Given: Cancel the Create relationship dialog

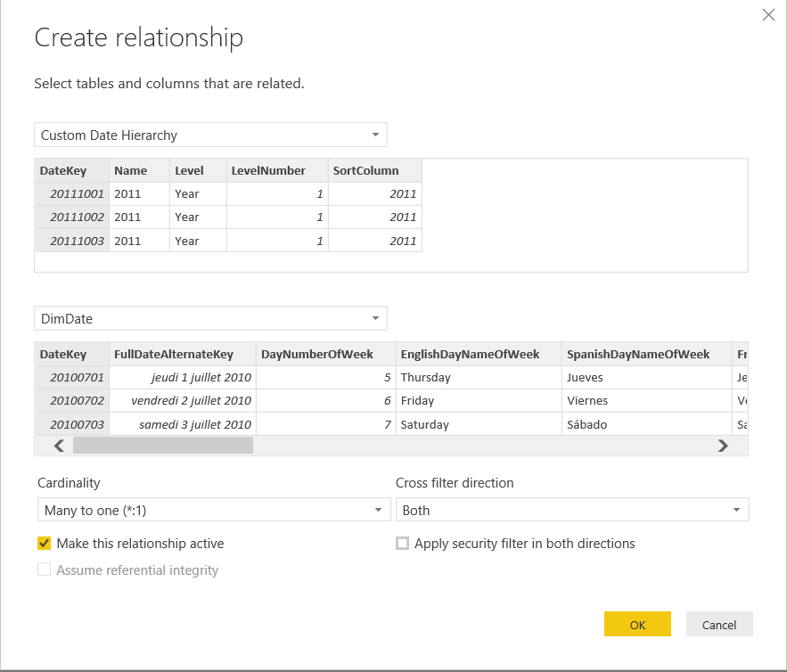Looking at the screenshot, I should click(x=719, y=624).
